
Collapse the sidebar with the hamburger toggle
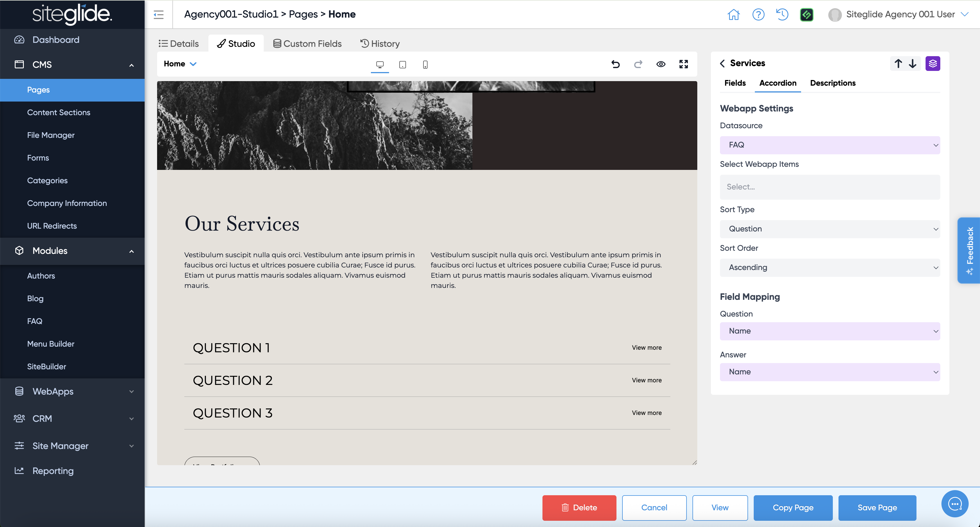tap(159, 14)
